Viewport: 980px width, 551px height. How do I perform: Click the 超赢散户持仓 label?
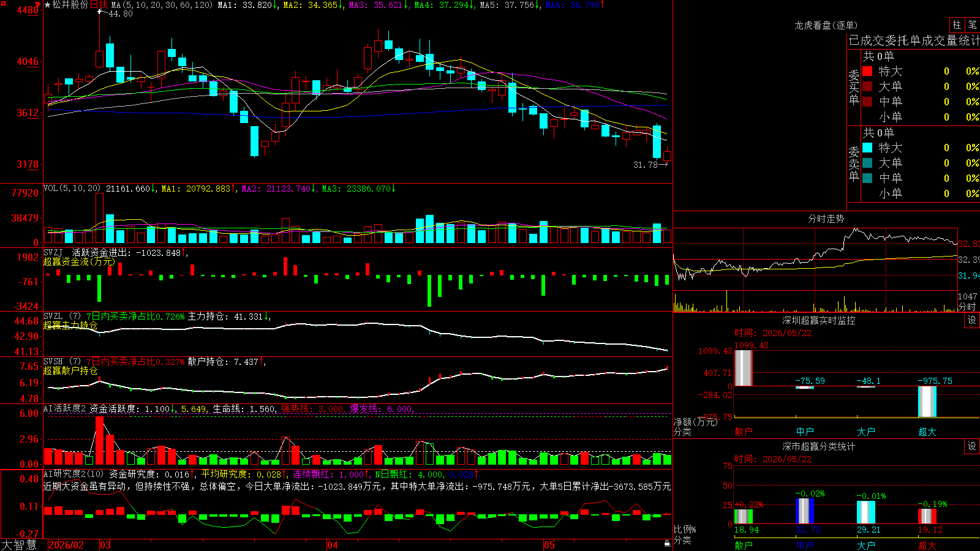tap(70, 370)
